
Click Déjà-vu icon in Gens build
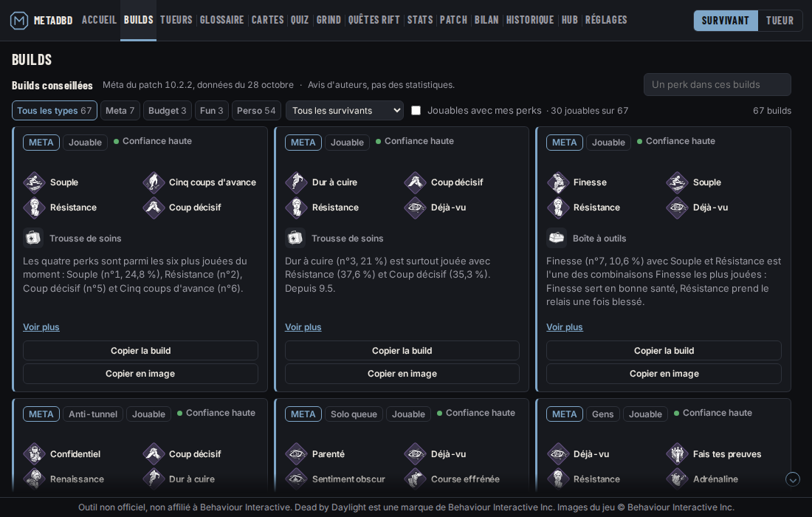(558, 454)
